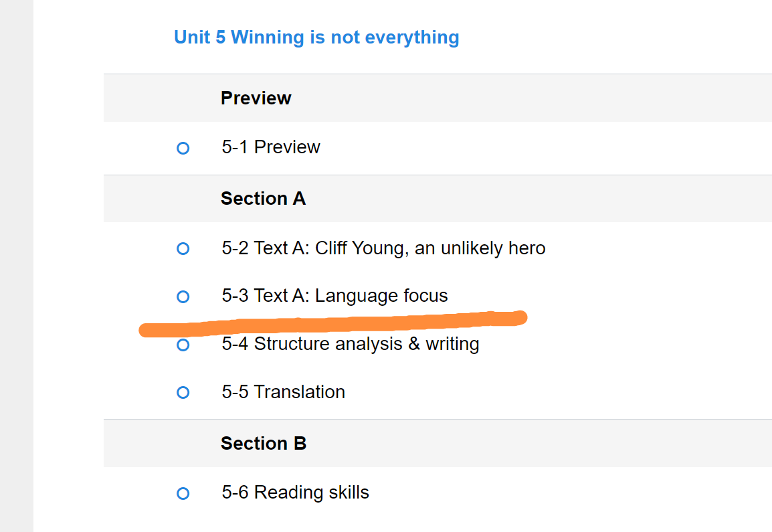Open 5-4 Structure analysis & writing
This screenshot has height=532, width=772.
(351, 344)
